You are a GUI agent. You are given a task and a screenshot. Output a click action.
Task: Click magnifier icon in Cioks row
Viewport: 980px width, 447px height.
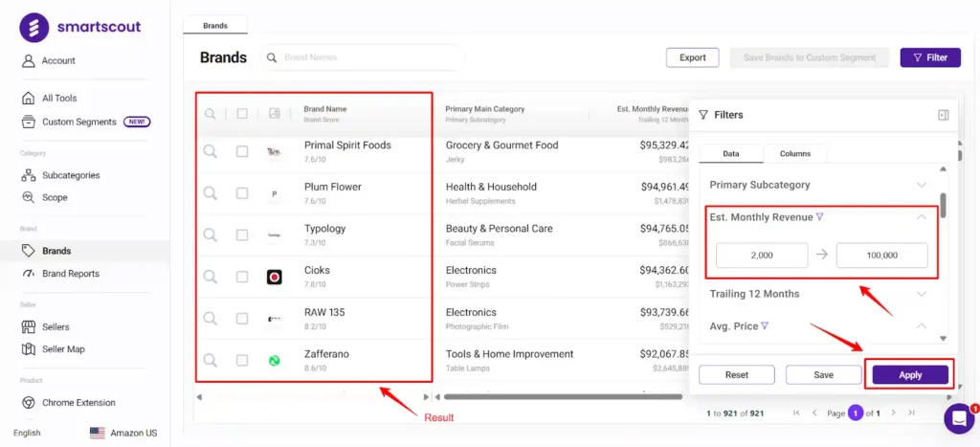pos(211,277)
